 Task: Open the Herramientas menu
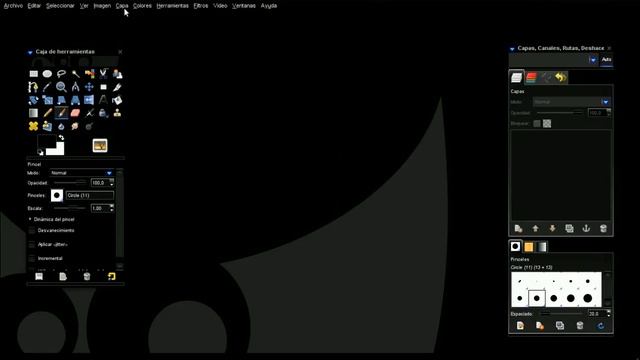172,6
